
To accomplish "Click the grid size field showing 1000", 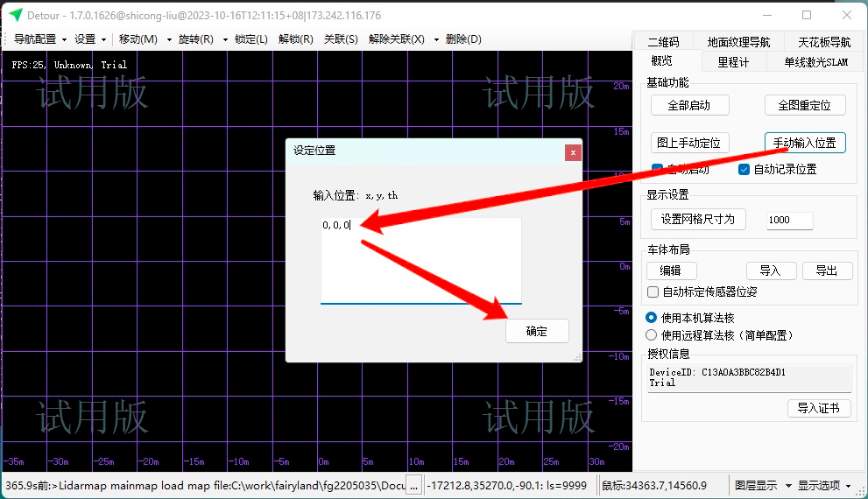I will click(x=788, y=220).
